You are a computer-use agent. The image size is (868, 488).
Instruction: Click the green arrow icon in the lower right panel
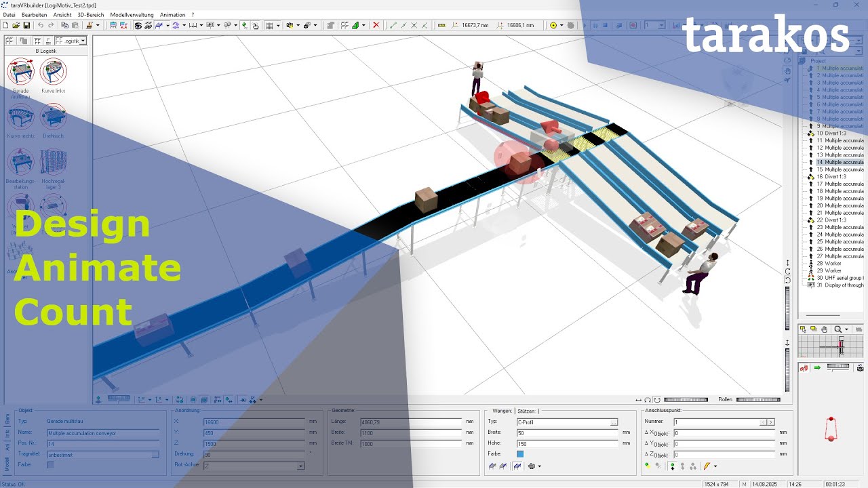[817, 367]
